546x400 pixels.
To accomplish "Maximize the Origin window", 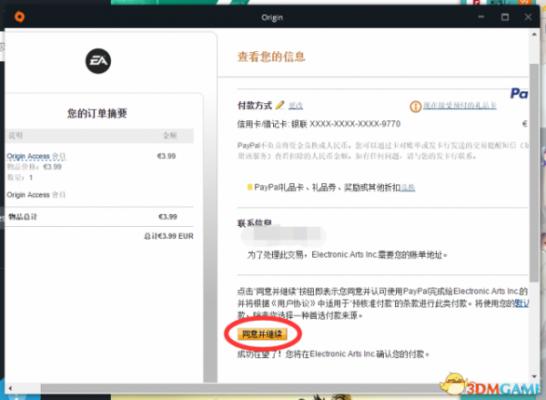I will 505,17.
